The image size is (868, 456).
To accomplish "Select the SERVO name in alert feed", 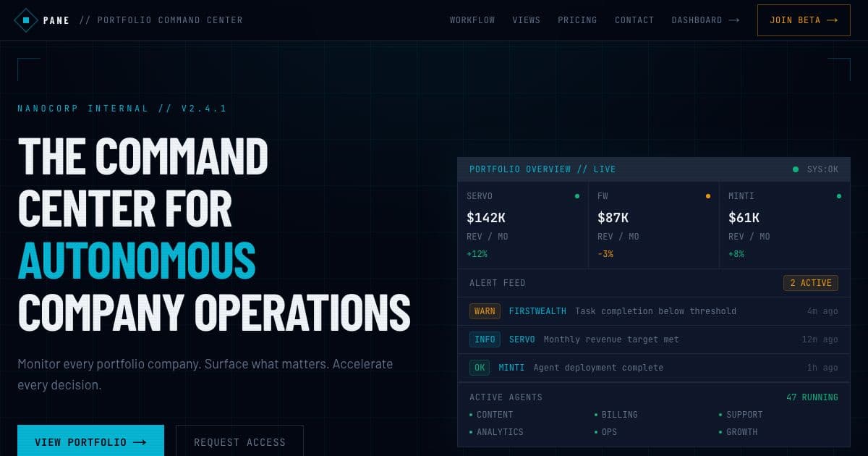I will 522,339.
